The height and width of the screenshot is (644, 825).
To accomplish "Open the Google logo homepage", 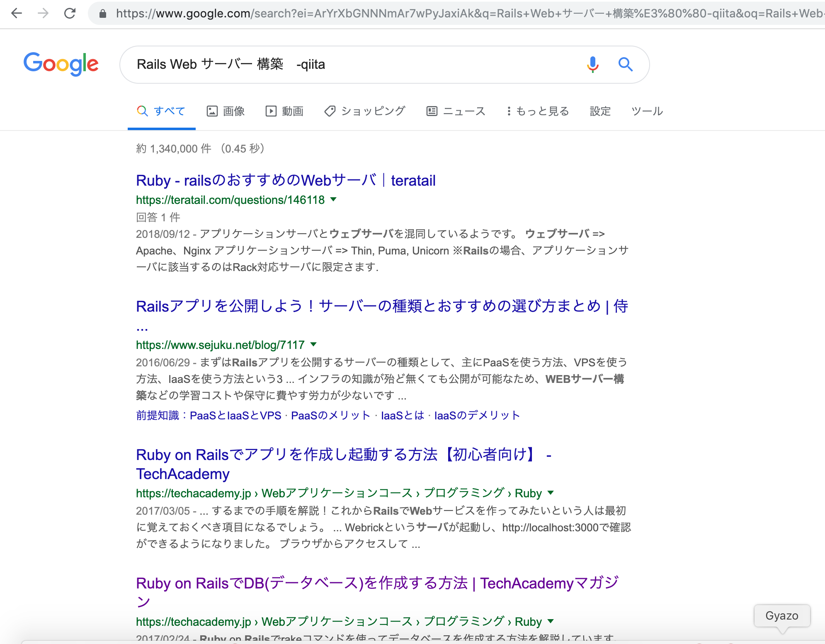I will 61,64.
